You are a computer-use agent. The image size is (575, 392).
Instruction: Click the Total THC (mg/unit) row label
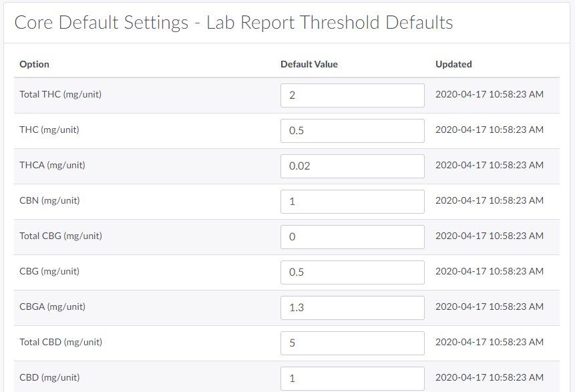coord(60,94)
